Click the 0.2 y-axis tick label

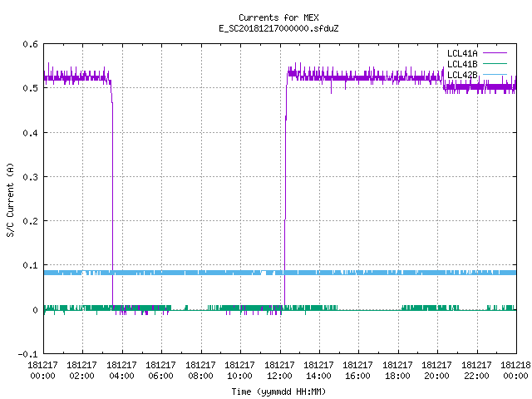pos(30,221)
